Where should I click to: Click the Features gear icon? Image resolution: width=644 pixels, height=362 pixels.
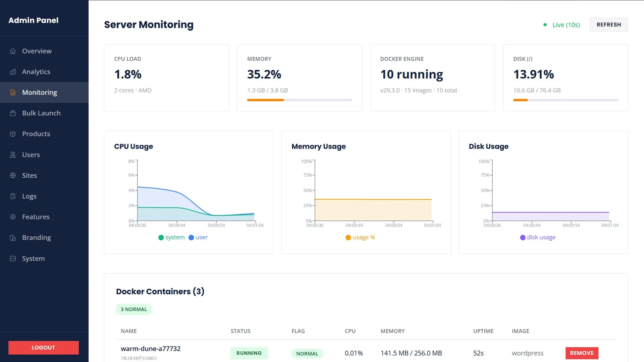pos(13,217)
